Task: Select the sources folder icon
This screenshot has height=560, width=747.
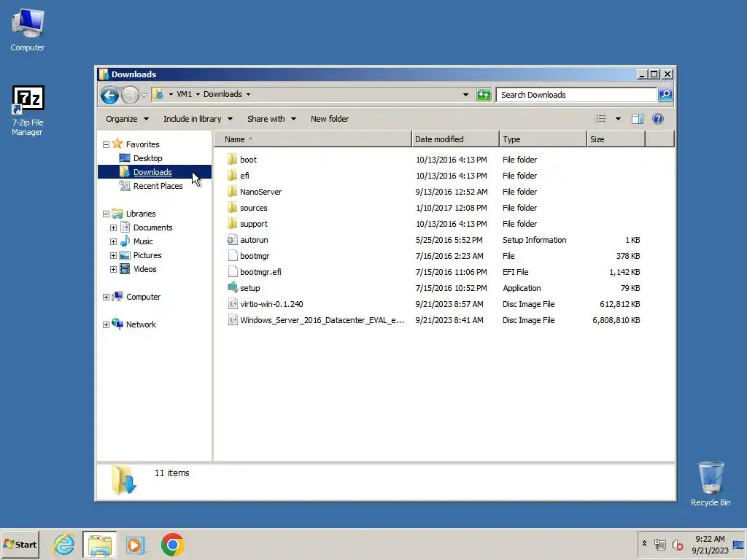Action: point(232,208)
